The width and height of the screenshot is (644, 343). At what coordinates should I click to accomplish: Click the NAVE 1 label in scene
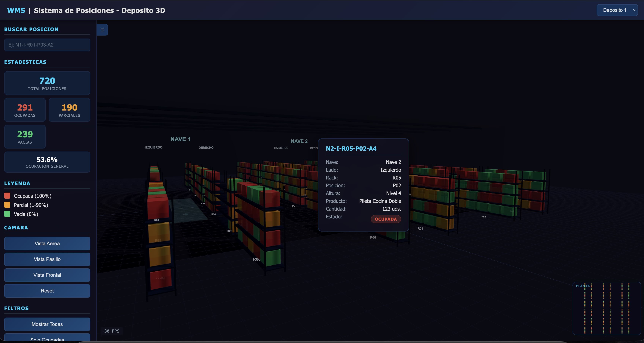coord(180,139)
